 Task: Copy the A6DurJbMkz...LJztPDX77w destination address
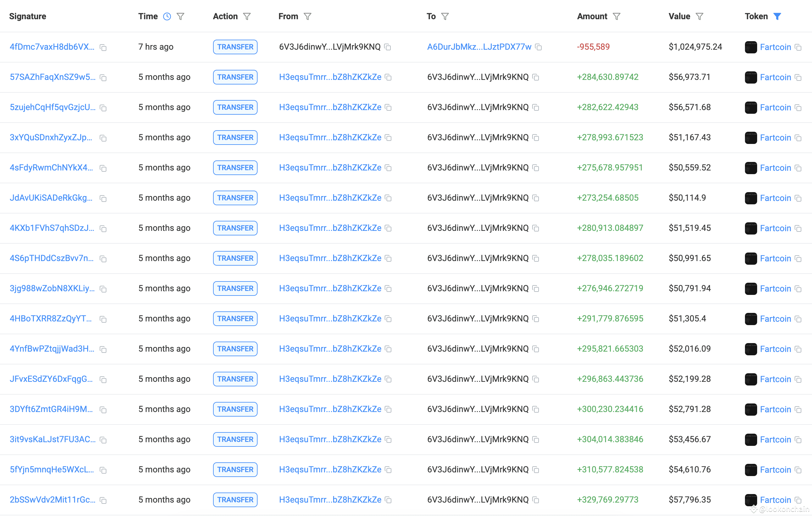(x=539, y=47)
